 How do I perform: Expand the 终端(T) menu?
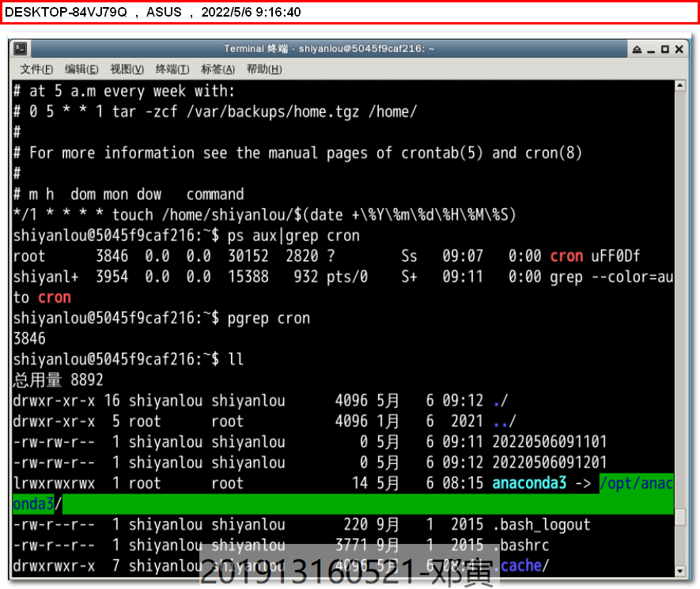(x=172, y=70)
